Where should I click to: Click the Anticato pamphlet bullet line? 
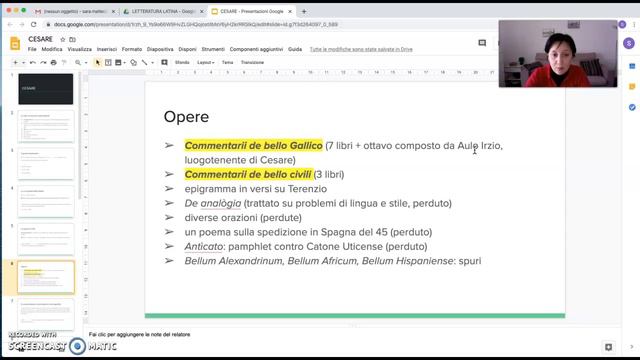tap(306, 247)
